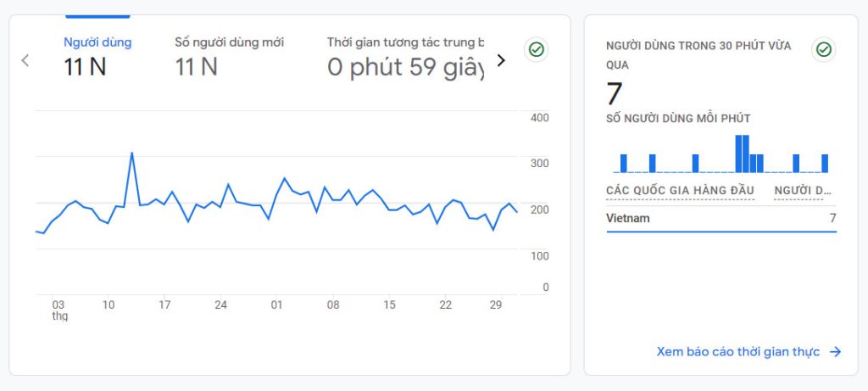Select the Người dùng metric tab
The image size is (868, 391).
[97, 57]
